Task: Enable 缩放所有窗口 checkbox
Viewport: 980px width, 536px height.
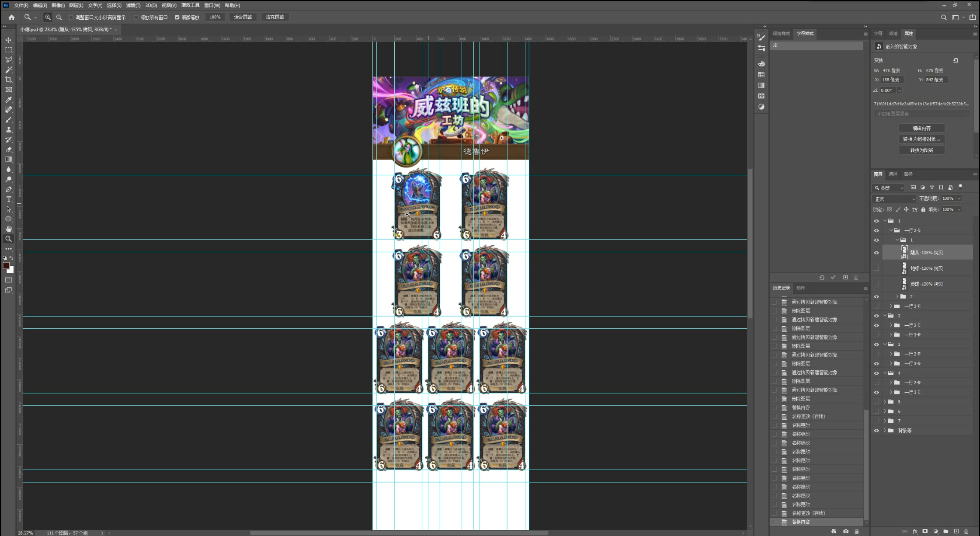Action: pos(136,17)
